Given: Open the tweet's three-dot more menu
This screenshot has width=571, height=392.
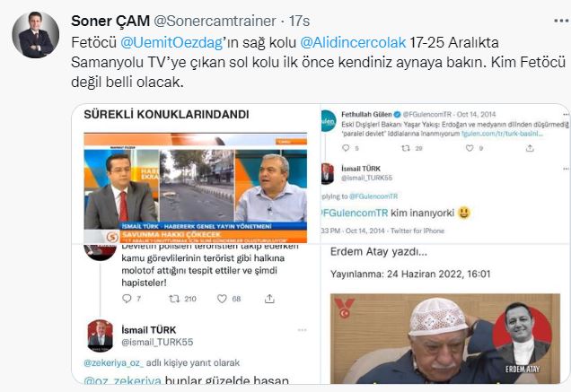Looking at the screenshot, I should [561, 21].
